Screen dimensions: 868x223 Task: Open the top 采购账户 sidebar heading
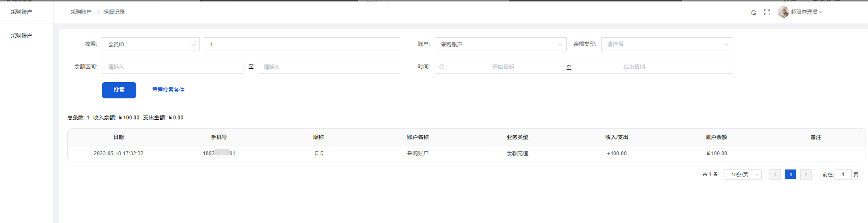22,12
